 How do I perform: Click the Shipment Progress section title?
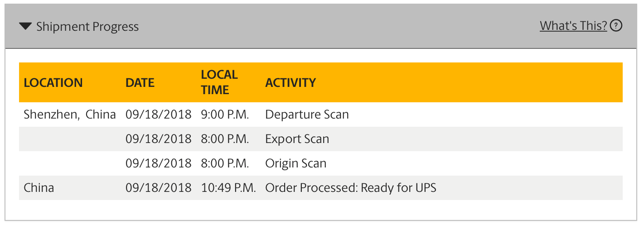click(x=87, y=27)
